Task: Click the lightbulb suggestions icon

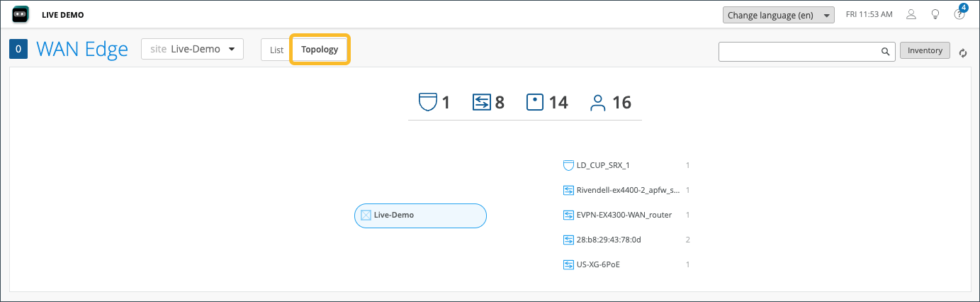Action: pos(935,14)
